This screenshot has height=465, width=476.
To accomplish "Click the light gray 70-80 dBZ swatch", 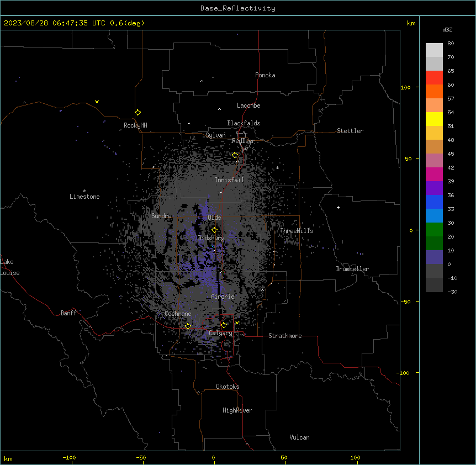I will coord(434,50).
